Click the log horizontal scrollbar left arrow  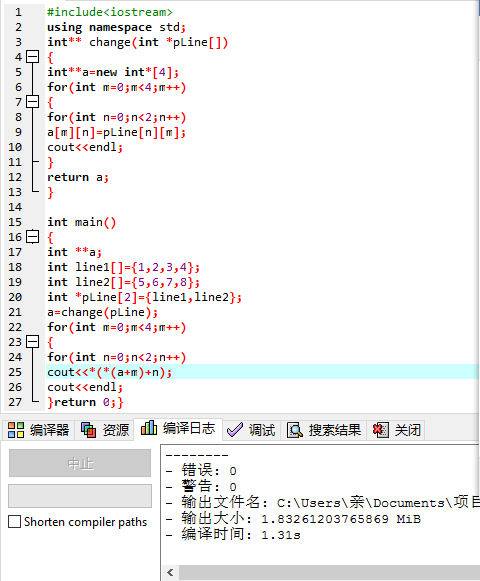tap(170, 572)
